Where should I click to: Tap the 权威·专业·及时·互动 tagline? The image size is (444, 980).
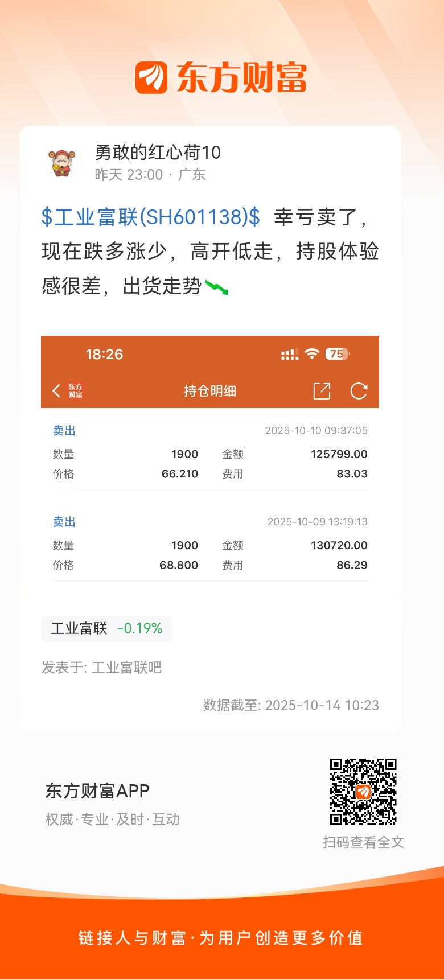[x=112, y=820]
